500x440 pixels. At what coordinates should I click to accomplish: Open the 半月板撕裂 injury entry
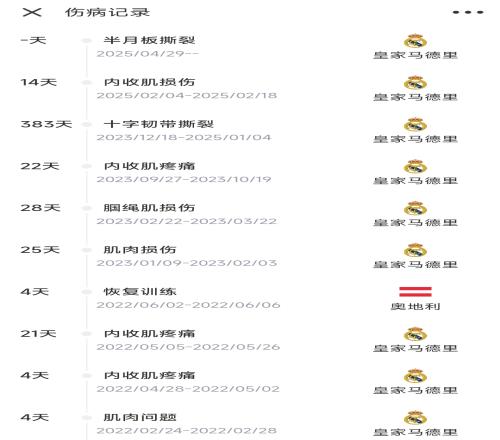[x=149, y=40]
